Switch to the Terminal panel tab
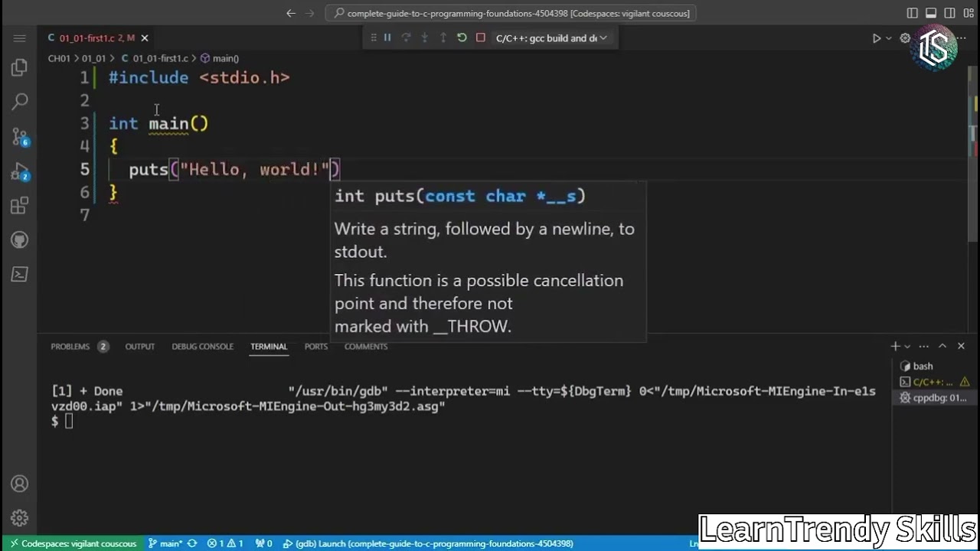Screen dimensions: 980x551 [269, 347]
